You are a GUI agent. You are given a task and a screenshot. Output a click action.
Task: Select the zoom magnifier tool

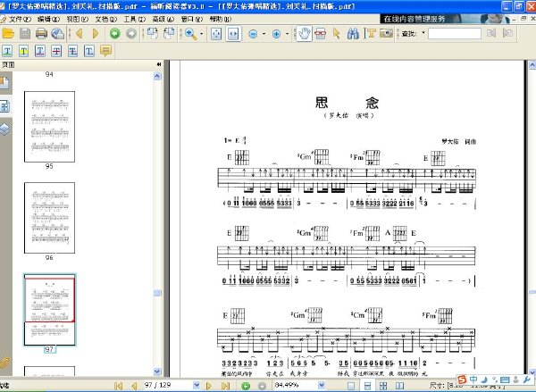tap(190, 34)
